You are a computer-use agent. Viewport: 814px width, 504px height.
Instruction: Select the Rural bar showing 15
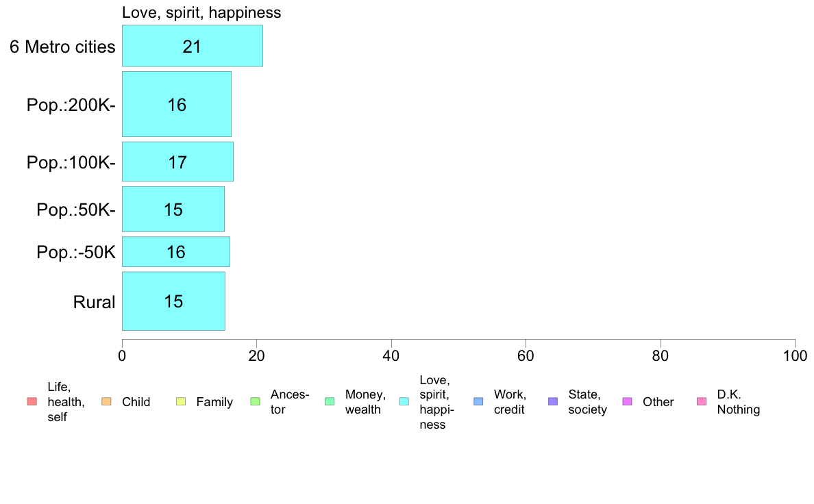(173, 301)
